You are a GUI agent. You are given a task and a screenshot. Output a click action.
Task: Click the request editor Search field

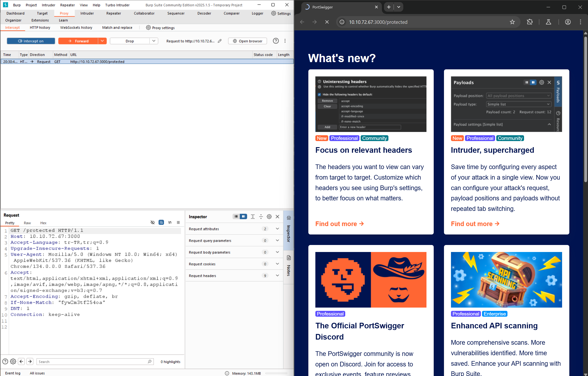tap(95, 362)
